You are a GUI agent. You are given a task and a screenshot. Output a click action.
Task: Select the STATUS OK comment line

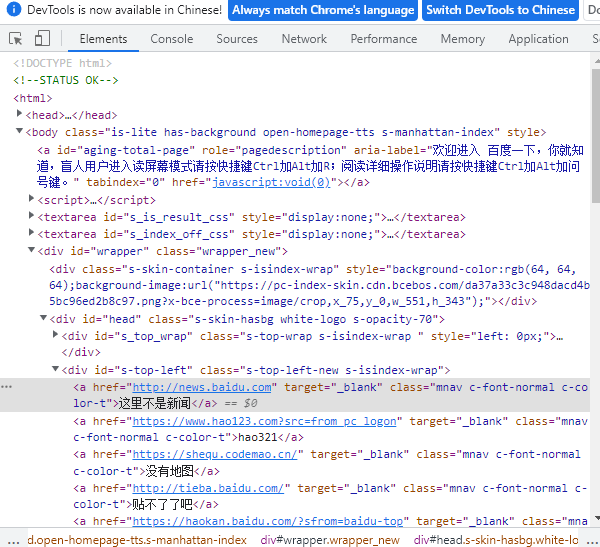coord(66,80)
